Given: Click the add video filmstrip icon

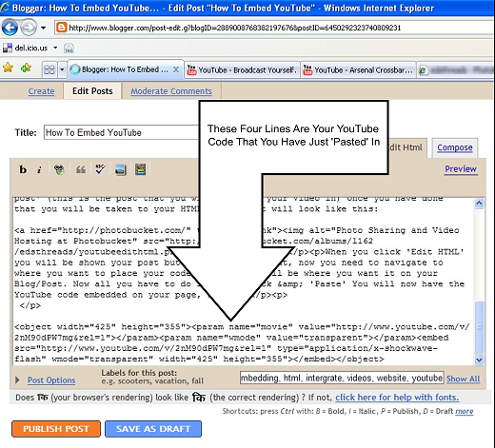Looking at the screenshot, I should pyautogui.click(x=141, y=169).
